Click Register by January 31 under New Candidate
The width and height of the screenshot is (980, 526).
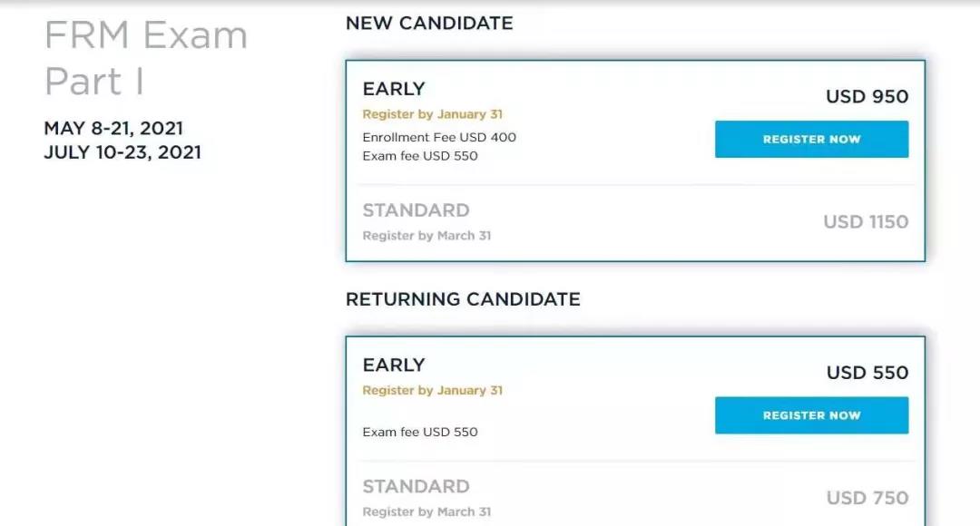point(432,114)
